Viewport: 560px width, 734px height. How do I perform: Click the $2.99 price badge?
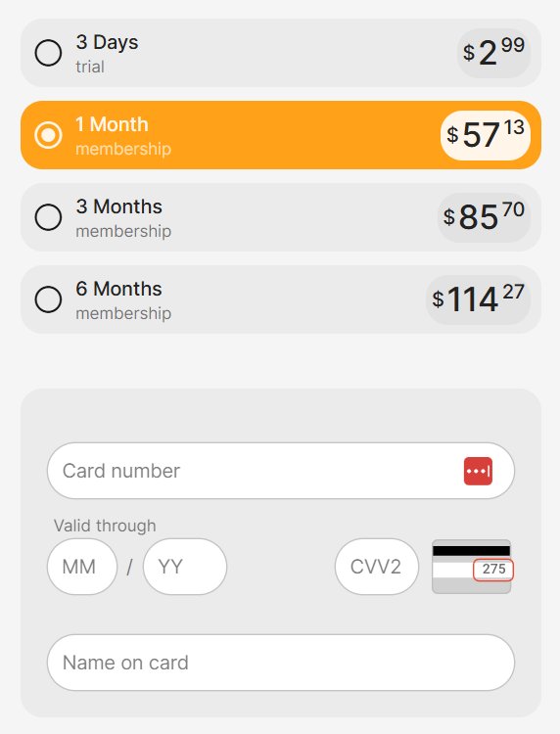tap(494, 53)
